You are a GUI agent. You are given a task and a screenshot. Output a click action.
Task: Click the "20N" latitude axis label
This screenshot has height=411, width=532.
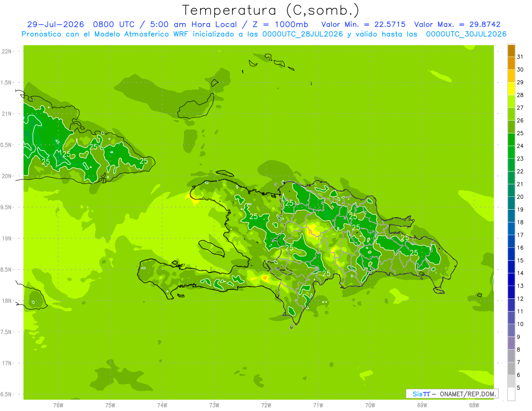[x=6, y=176]
